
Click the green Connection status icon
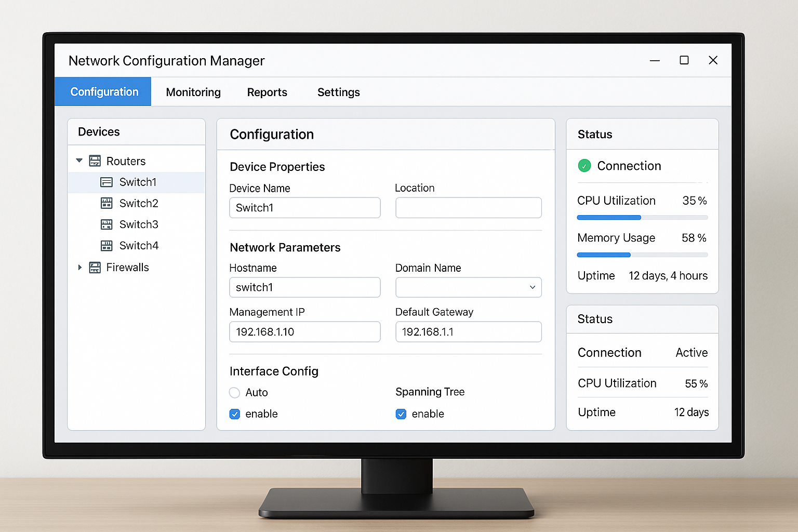coord(584,166)
